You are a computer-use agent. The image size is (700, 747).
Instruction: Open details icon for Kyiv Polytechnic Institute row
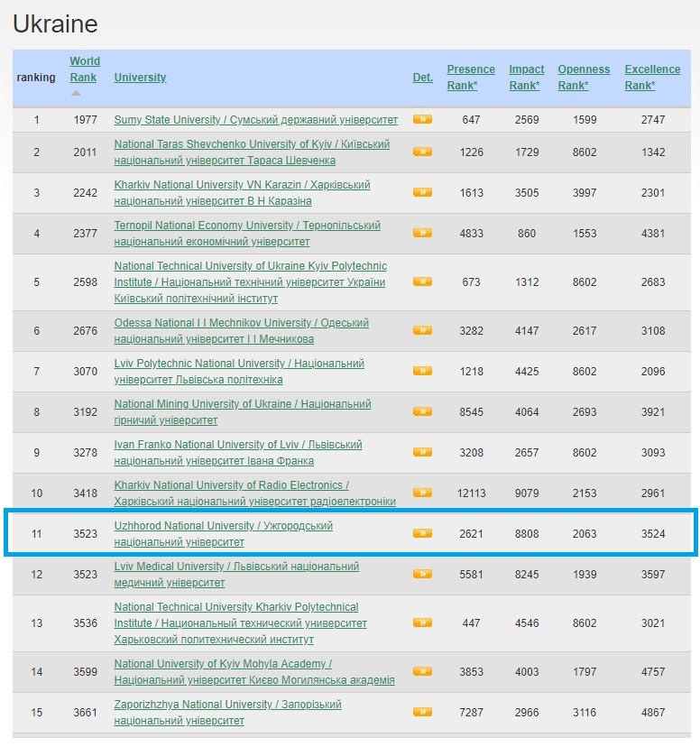[422, 281]
